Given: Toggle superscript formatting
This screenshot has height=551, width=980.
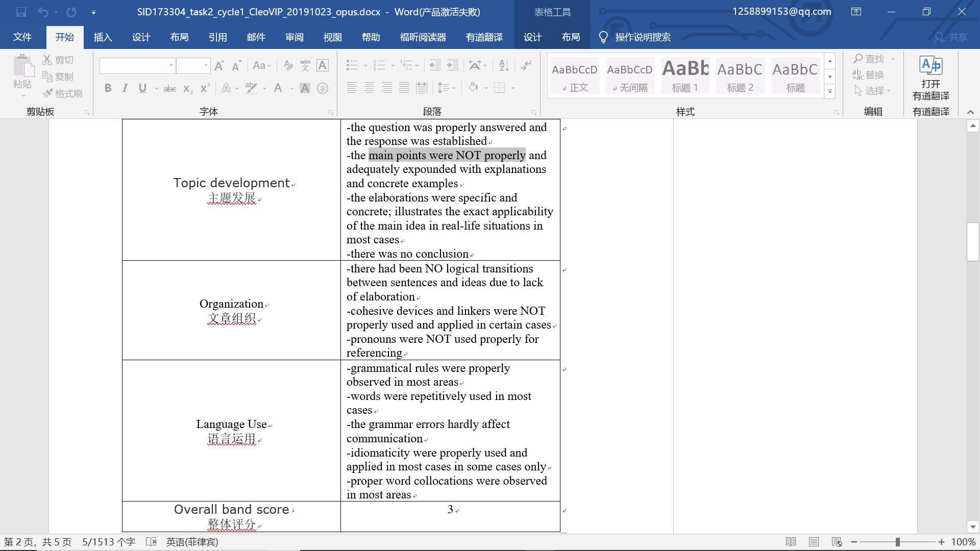Looking at the screenshot, I should (x=205, y=88).
